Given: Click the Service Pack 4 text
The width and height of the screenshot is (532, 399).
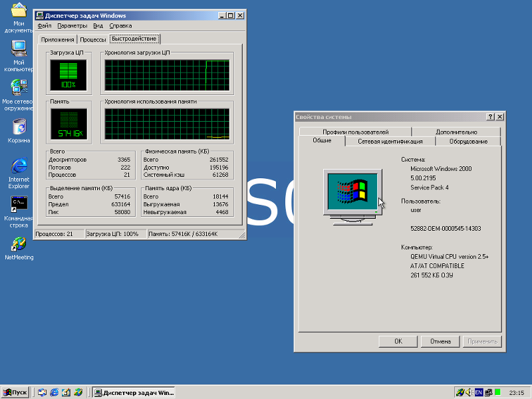Looking at the screenshot, I should 429,188.
